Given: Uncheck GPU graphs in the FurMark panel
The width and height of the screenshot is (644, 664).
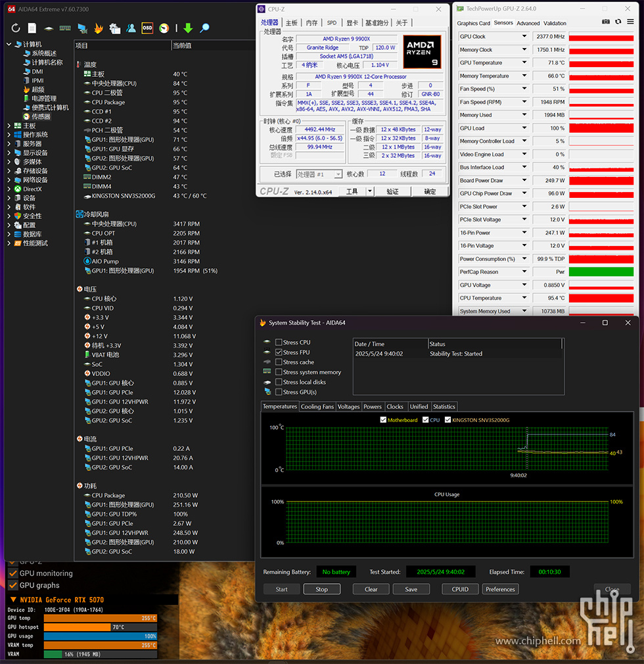Looking at the screenshot, I should (13, 585).
